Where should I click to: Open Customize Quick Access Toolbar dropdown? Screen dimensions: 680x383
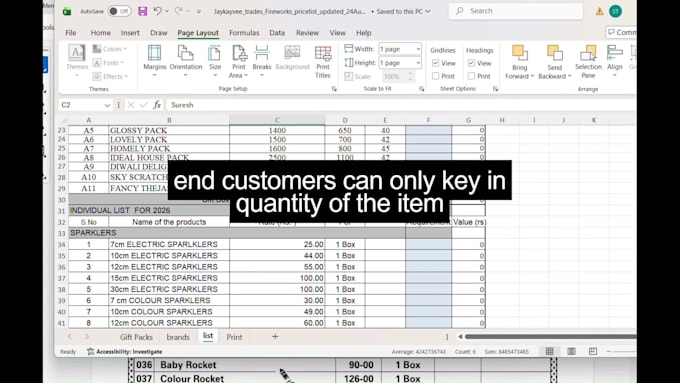click(x=199, y=12)
